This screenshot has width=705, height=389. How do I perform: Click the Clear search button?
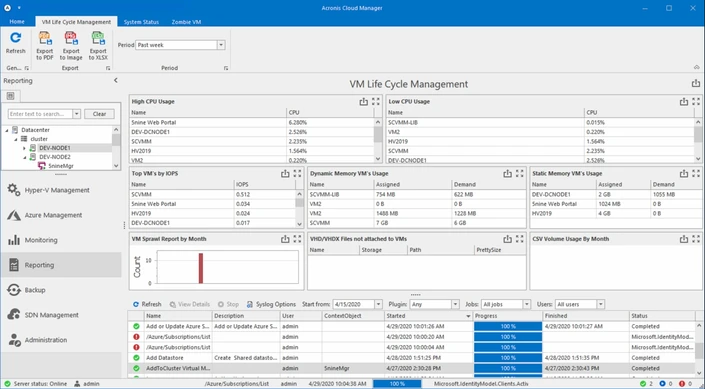click(99, 114)
